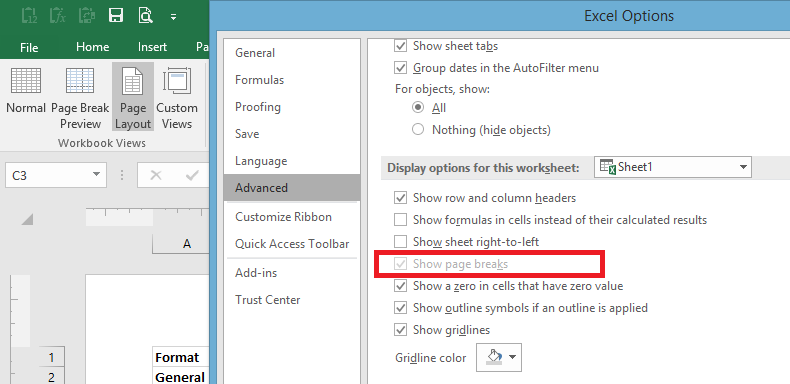Select Nothing (hide objects) radio button
This screenshot has width=790, height=384.
418,130
